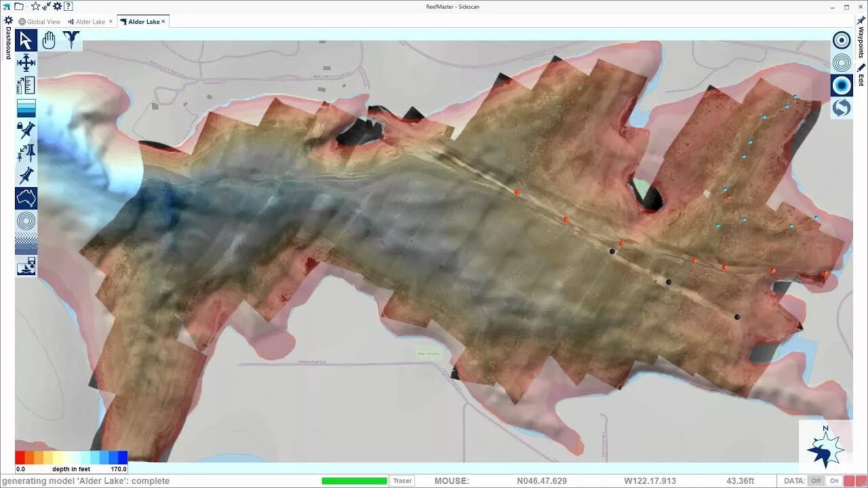Image resolution: width=868 pixels, height=488 pixels.
Task: Activate the hand pan tool
Action: coord(48,40)
